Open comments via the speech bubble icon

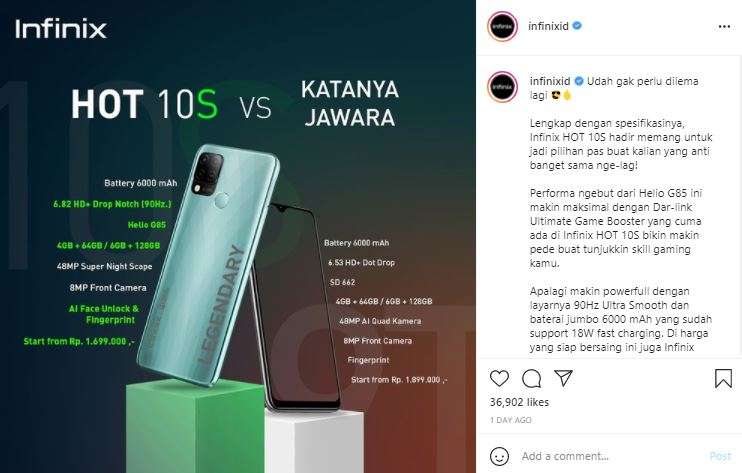(531, 378)
